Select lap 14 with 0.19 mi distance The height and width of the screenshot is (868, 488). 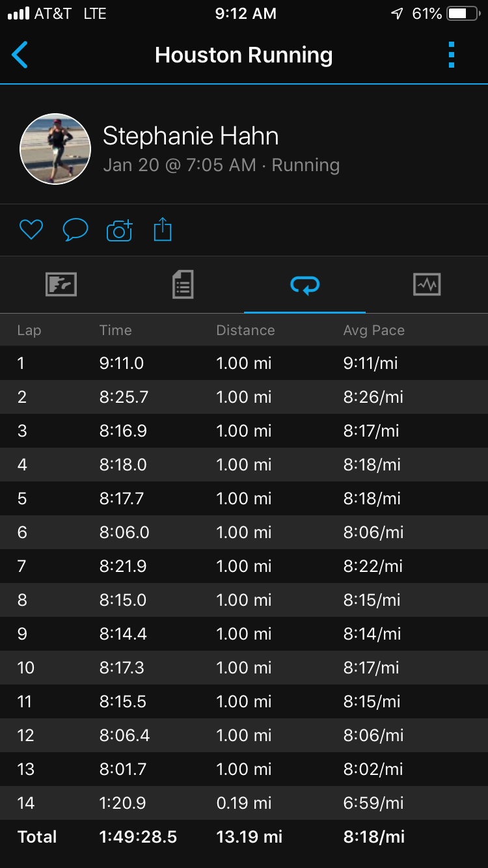pyautogui.click(x=244, y=803)
